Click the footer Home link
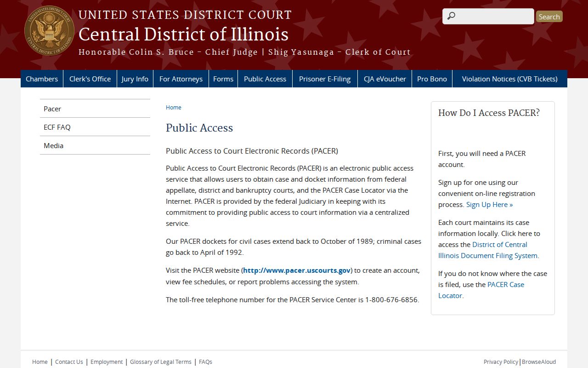588x368 pixels. click(40, 362)
